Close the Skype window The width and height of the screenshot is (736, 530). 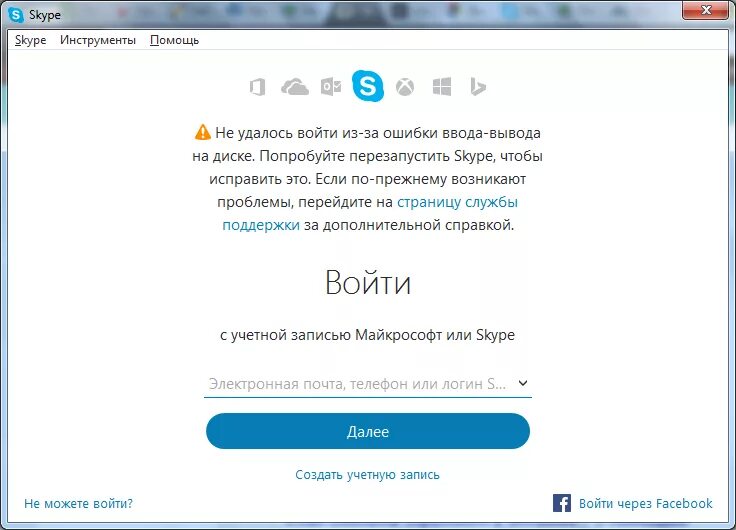coord(705,10)
